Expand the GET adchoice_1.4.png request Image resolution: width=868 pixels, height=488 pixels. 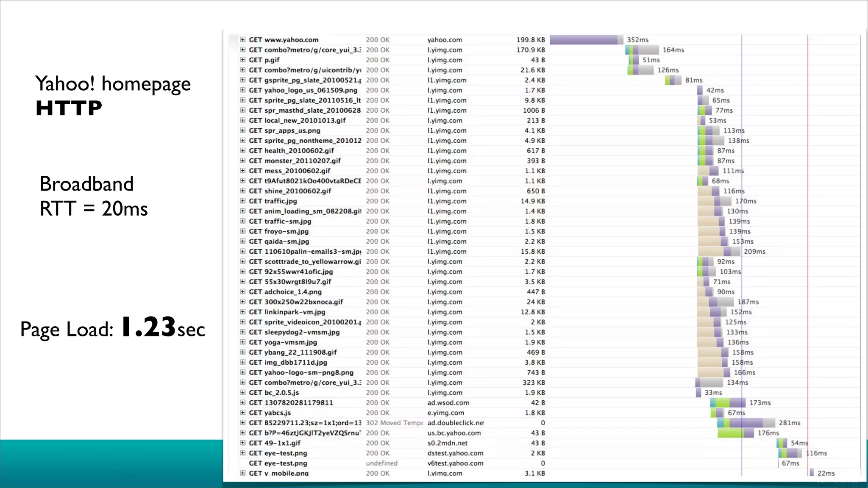click(x=243, y=292)
